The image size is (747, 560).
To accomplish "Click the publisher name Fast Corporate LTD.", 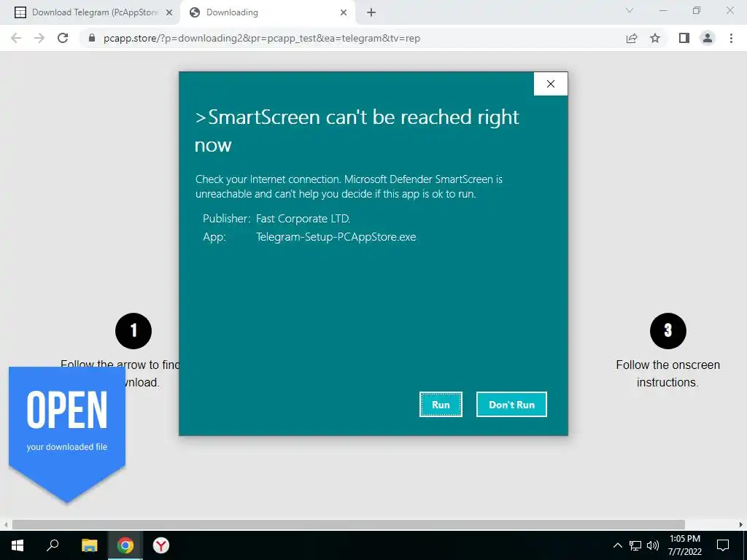I will click(303, 219).
